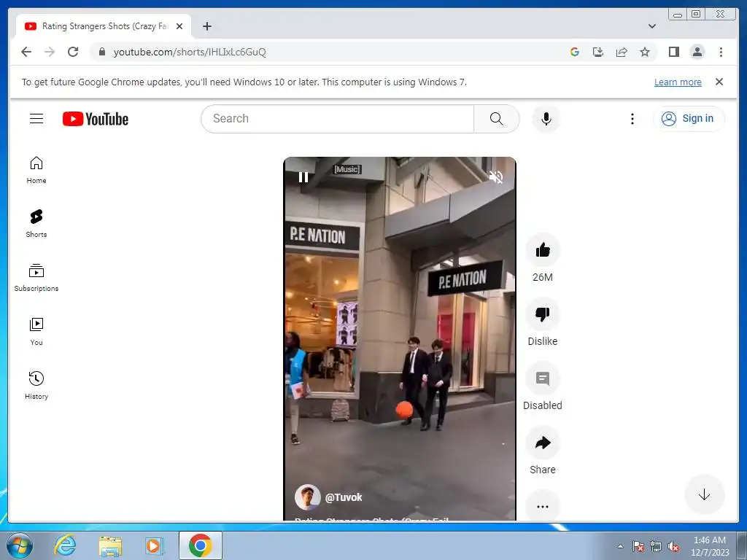Open a new tab

[x=206, y=26]
